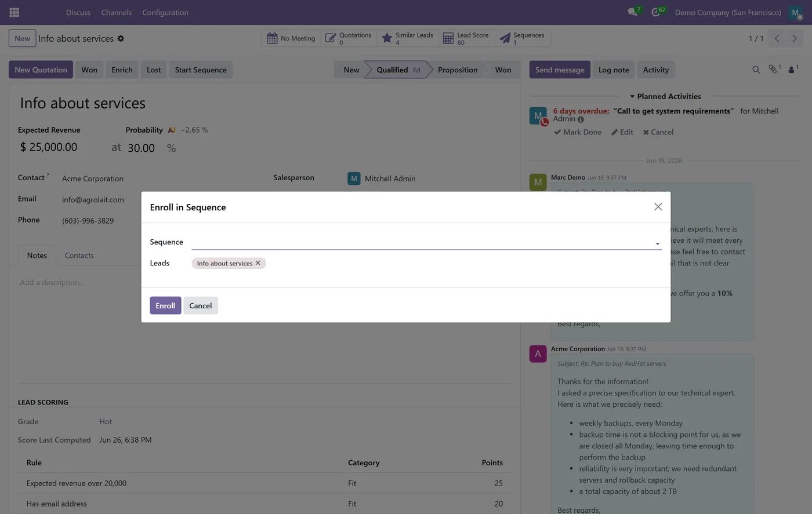Close the Enroll in Sequence dialog
The height and width of the screenshot is (514, 812).
point(658,207)
